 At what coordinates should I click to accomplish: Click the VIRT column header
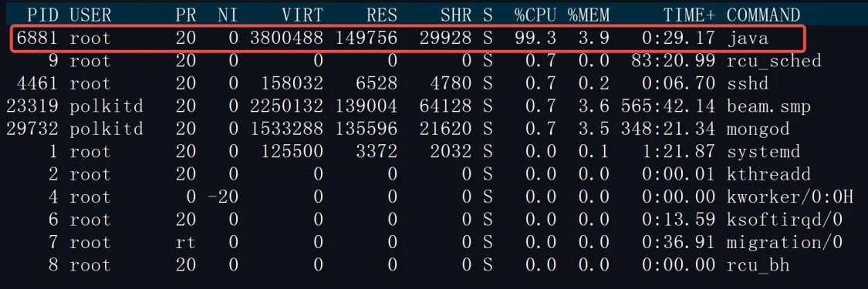(302, 15)
